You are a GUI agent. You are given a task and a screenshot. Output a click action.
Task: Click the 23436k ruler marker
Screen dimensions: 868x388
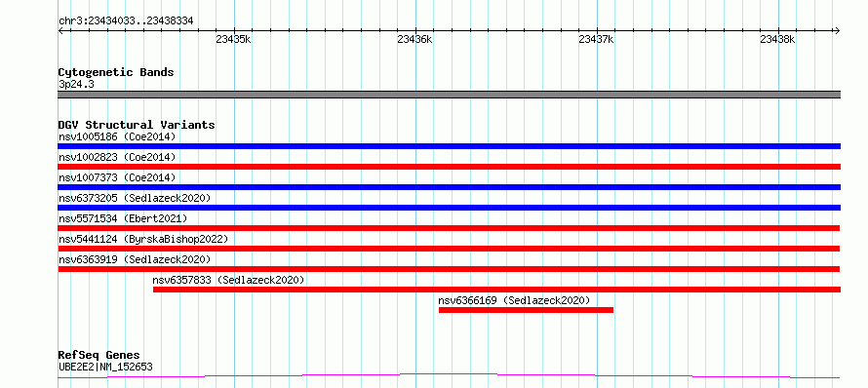pyautogui.click(x=414, y=39)
